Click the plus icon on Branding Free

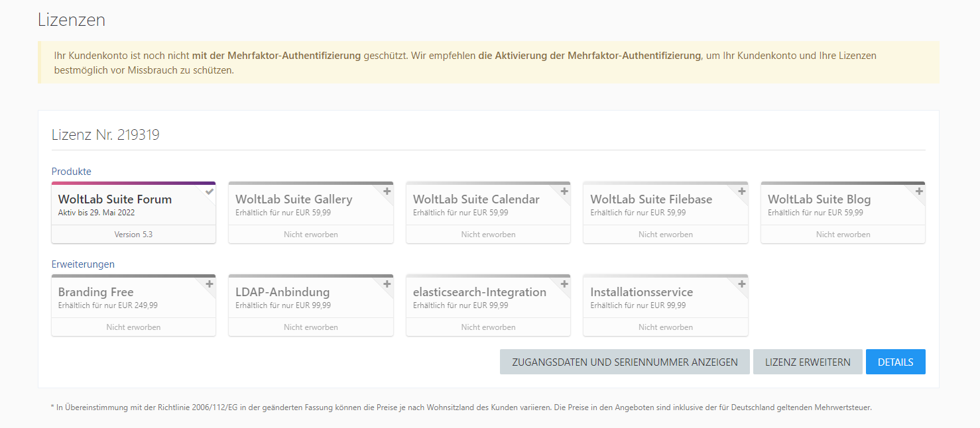(x=210, y=284)
